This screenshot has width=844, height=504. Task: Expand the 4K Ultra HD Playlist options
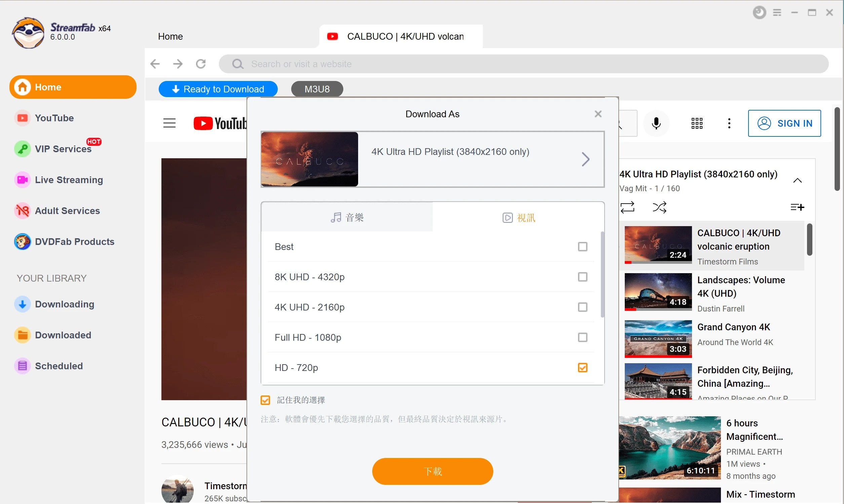click(585, 159)
